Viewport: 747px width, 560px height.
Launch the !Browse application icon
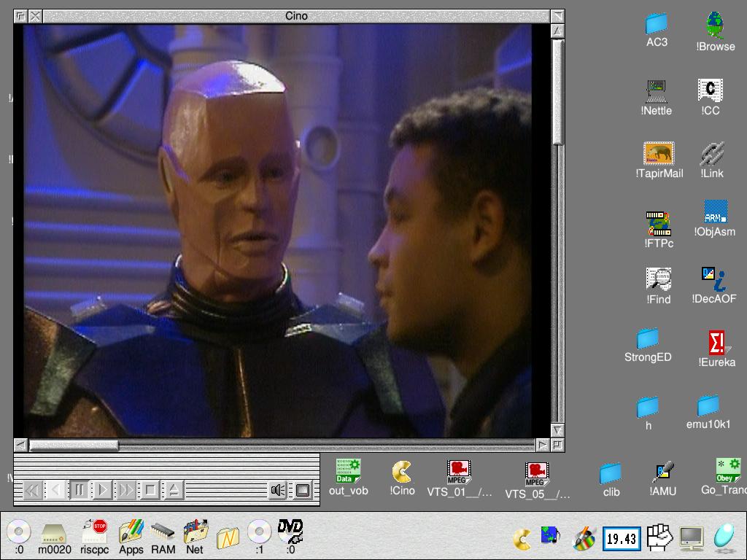[715, 32]
